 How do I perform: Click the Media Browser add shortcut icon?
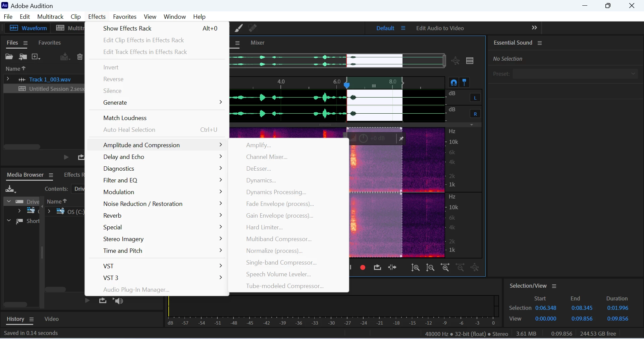pyautogui.click(x=11, y=189)
